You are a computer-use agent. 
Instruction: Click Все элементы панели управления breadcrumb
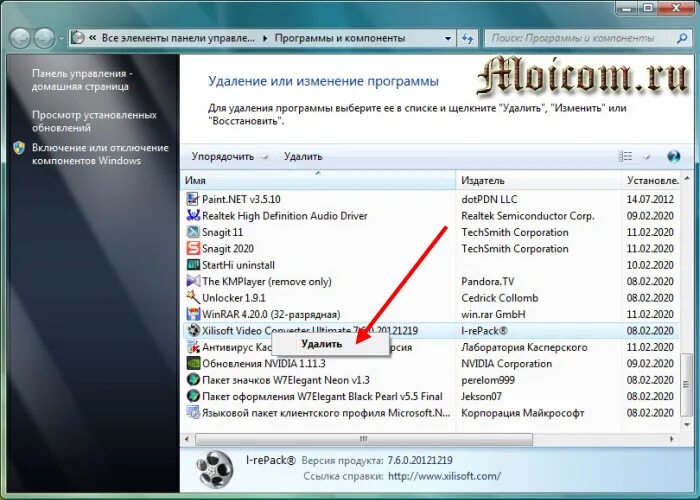click(178, 38)
